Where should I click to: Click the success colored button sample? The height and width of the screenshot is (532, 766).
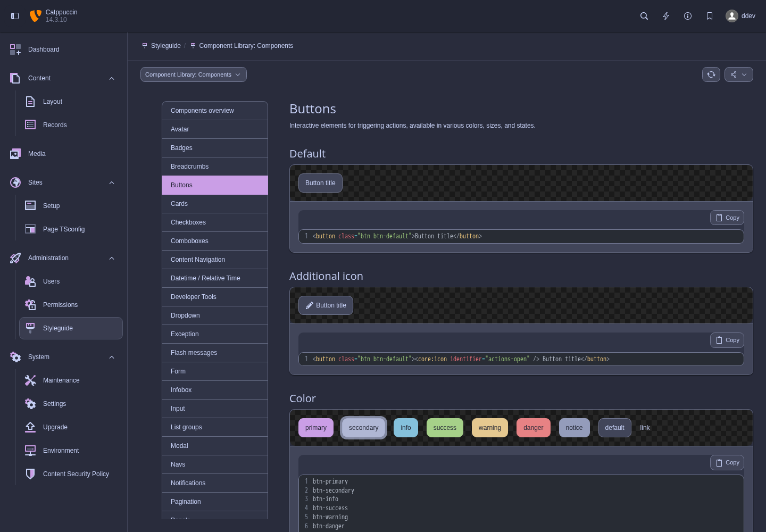click(445, 428)
